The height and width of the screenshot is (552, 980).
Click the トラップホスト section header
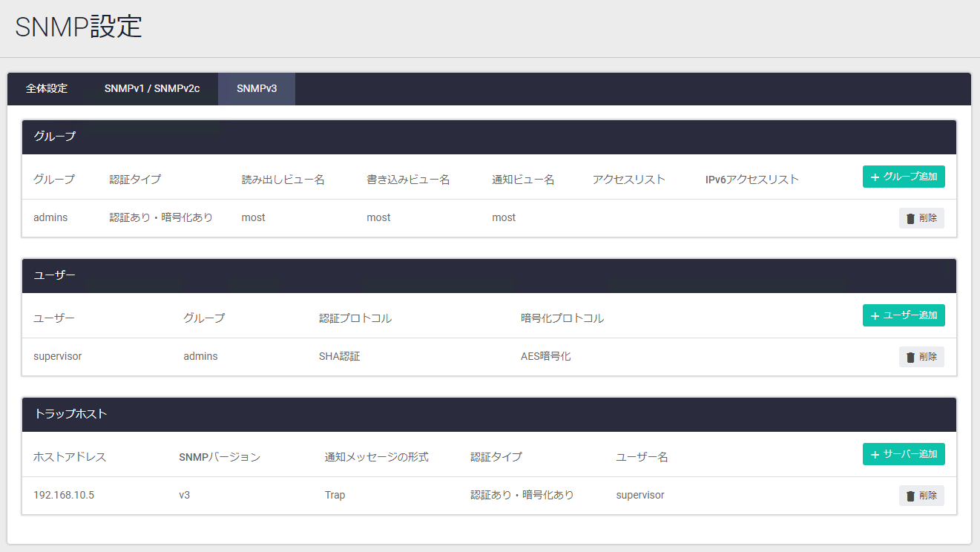[70, 414]
